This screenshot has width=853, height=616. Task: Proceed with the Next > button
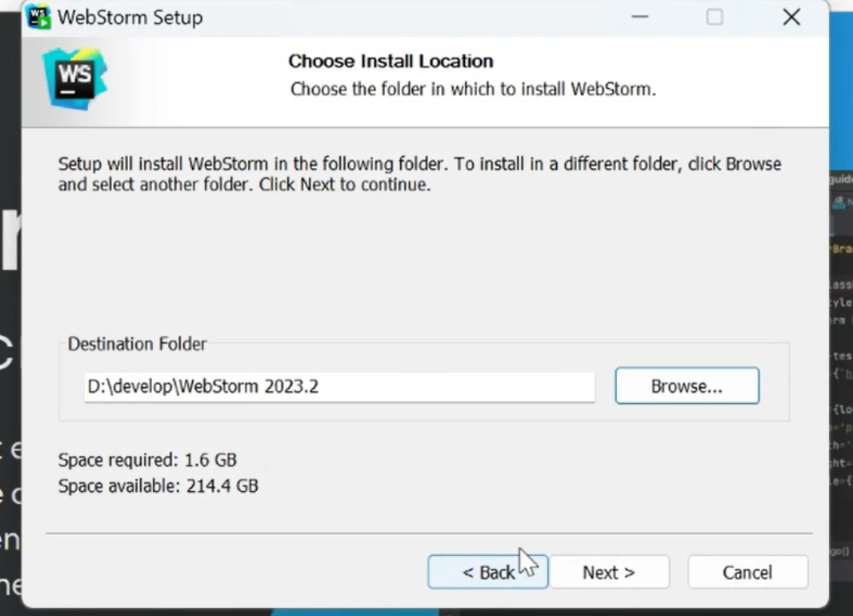pos(609,572)
